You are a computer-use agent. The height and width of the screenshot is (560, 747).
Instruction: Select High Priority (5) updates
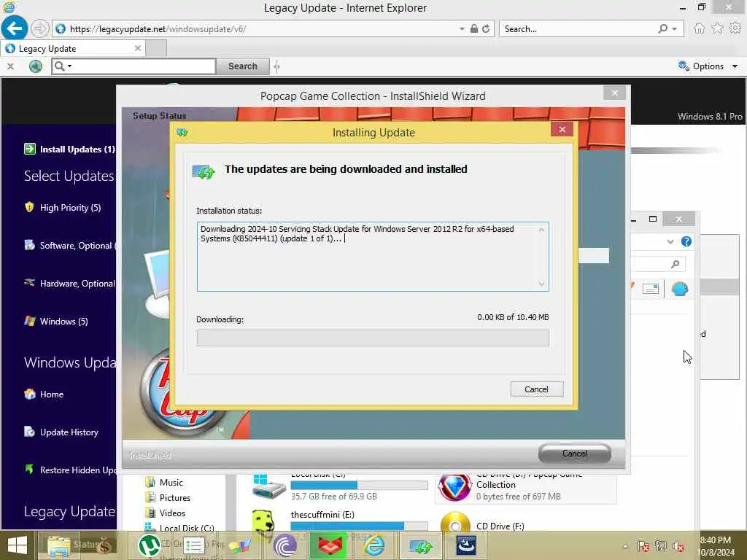point(71,208)
